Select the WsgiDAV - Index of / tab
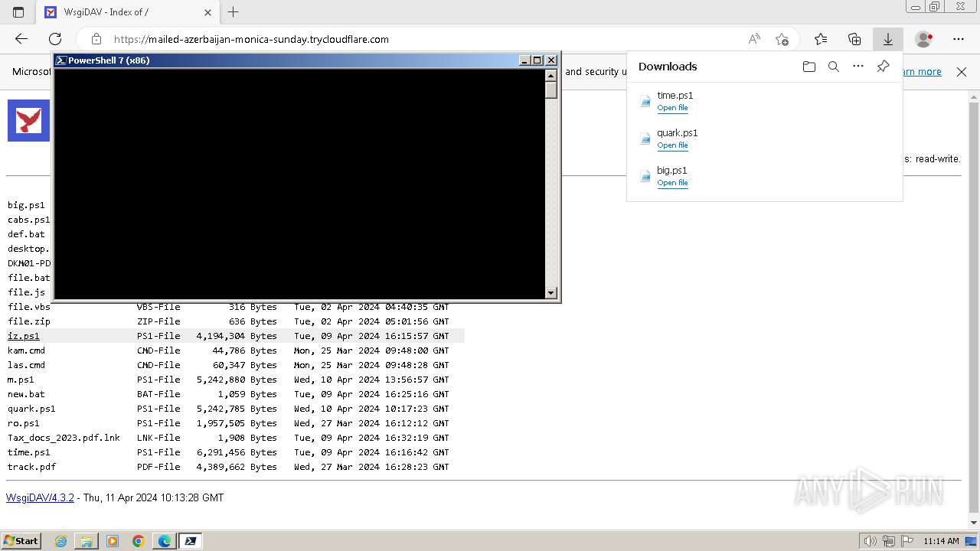 coord(129,12)
